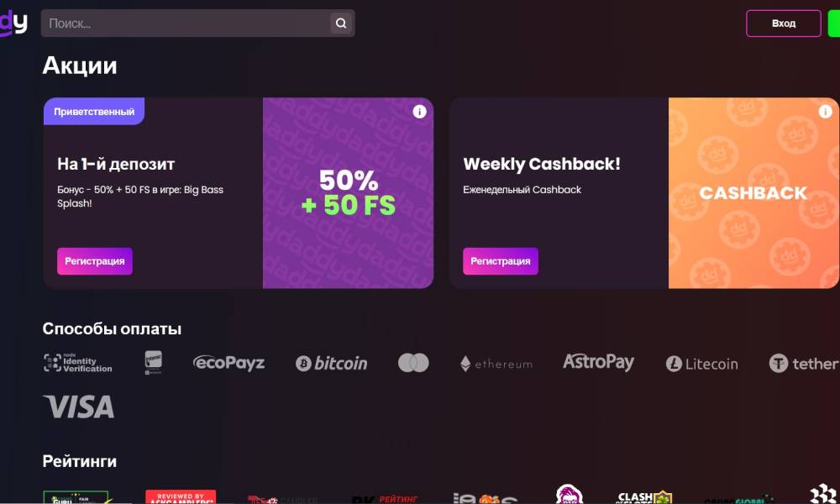Open the orange CASHBACK banner
Image resolution: width=840 pixels, height=504 pixels.
coord(753,193)
